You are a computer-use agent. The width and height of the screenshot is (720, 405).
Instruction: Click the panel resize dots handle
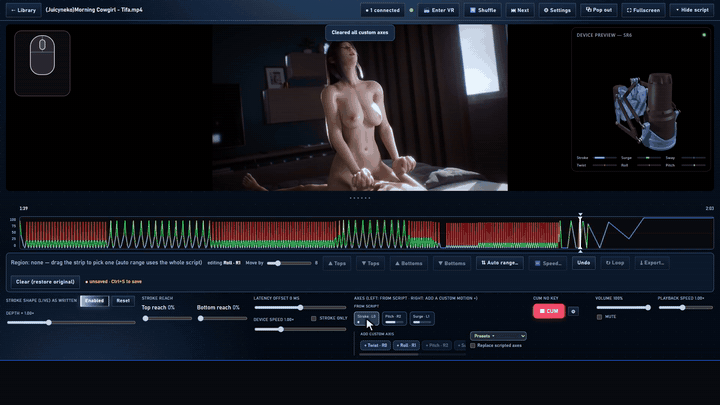point(360,198)
